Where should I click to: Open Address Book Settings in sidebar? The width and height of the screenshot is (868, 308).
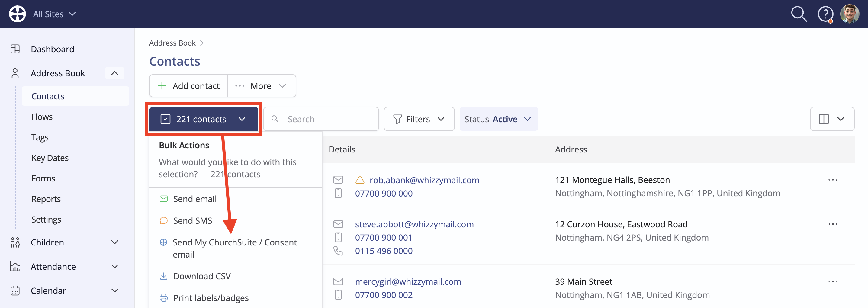pyautogui.click(x=46, y=220)
